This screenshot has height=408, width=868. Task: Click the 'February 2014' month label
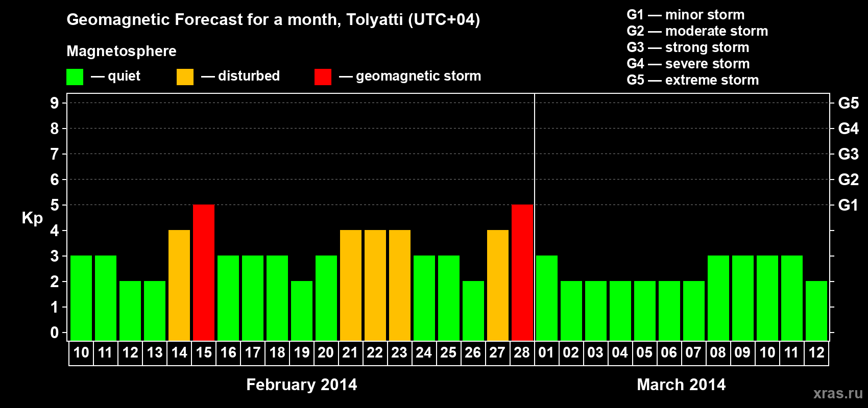(302, 385)
